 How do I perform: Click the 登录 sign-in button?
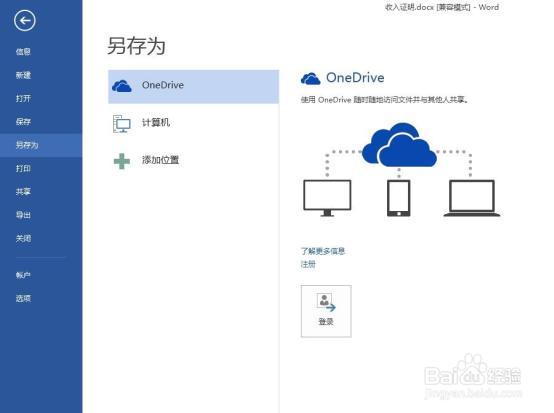coord(326,311)
